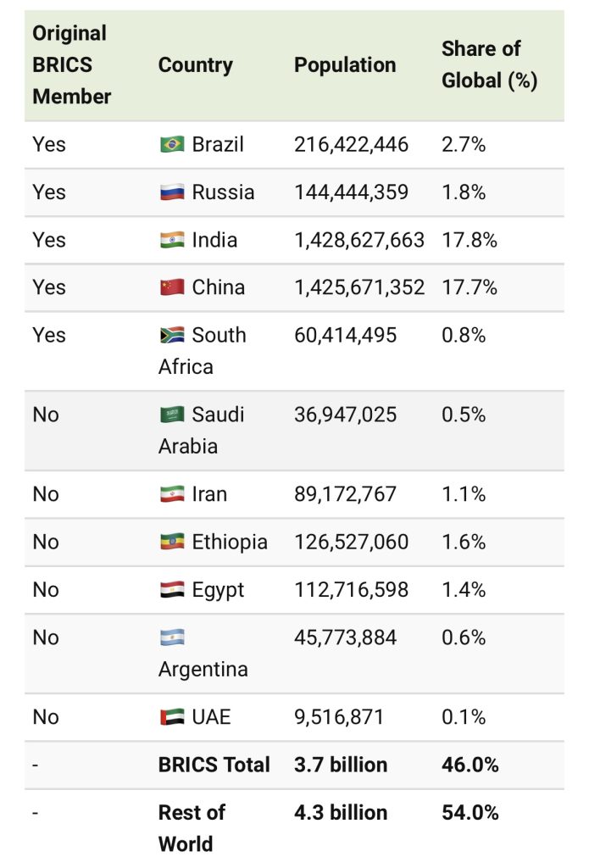
Task: Click the Egypt flag icon
Action: (171, 589)
